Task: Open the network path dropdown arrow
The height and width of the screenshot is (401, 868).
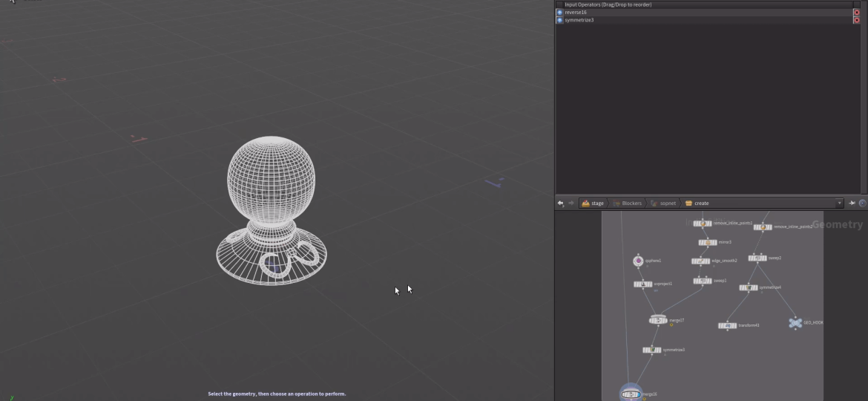Action: coord(840,203)
